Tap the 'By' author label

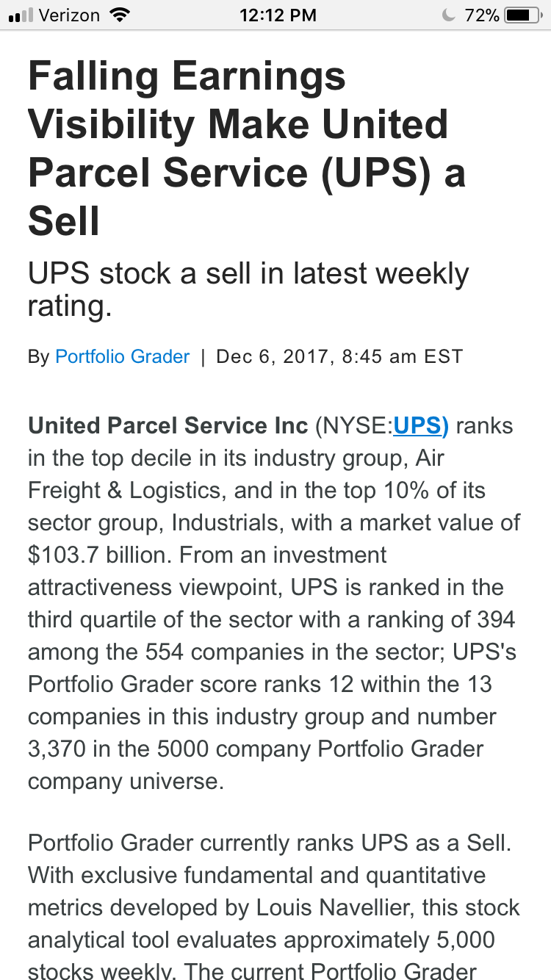point(39,357)
